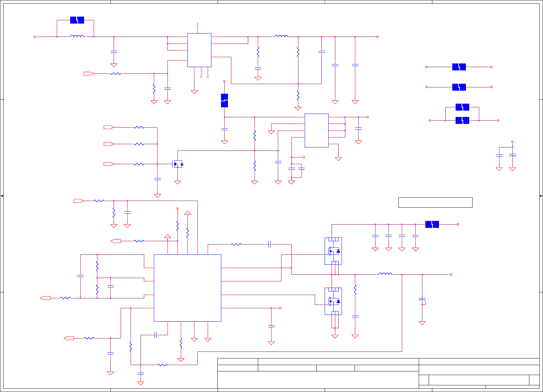The width and height of the screenshot is (543, 392).
Task: Pick the top-rail inductor right of the small IC
Action: click(281, 36)
